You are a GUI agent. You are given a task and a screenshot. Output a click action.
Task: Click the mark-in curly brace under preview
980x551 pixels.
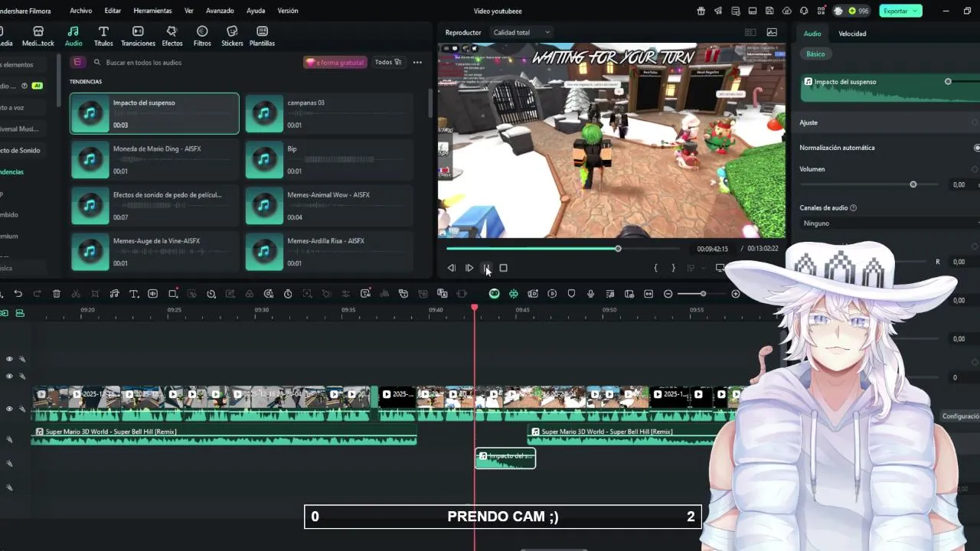[655, 268]
